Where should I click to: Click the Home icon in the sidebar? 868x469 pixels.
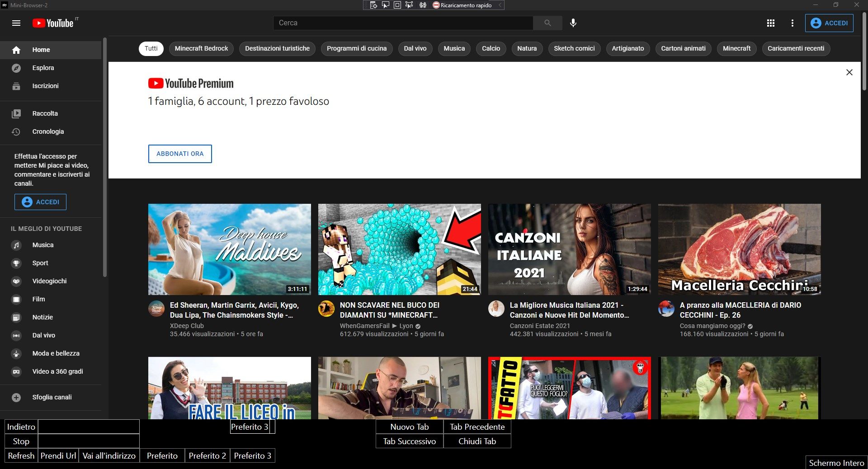point(16,50)
